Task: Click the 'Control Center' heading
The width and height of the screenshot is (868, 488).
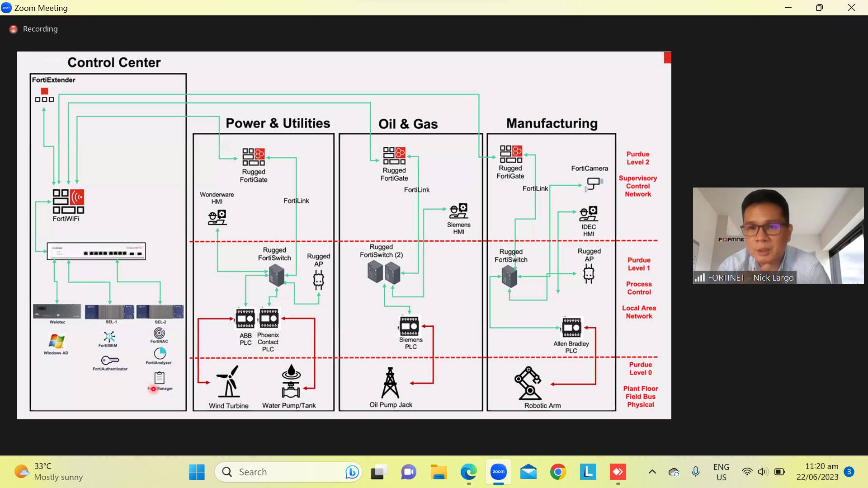Action: (x=114, y=62)
